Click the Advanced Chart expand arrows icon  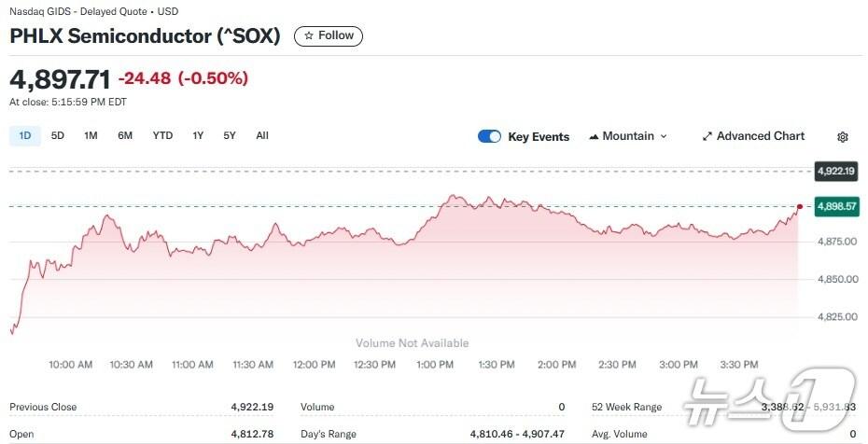click(707, 136)
